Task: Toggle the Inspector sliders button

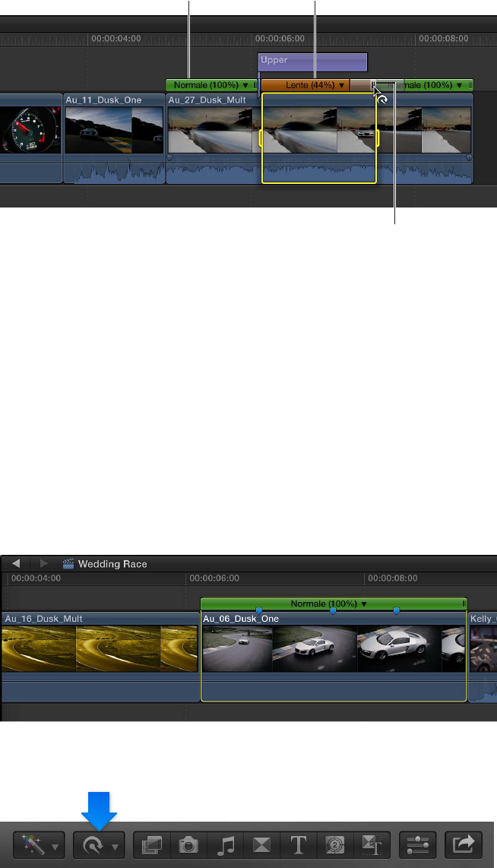Action: [418, 845]
